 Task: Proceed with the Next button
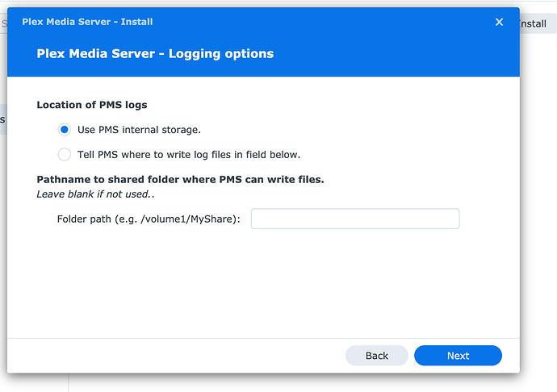(458, 356)
